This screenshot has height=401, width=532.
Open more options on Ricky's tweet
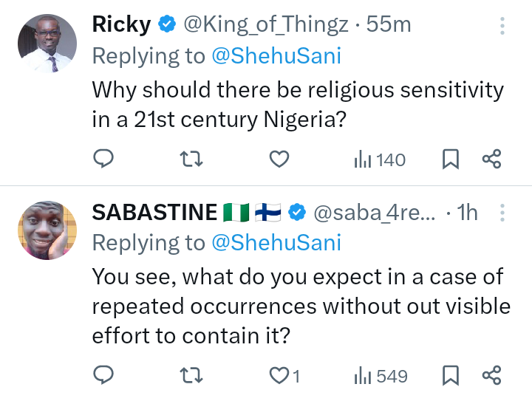pos(502,27)
